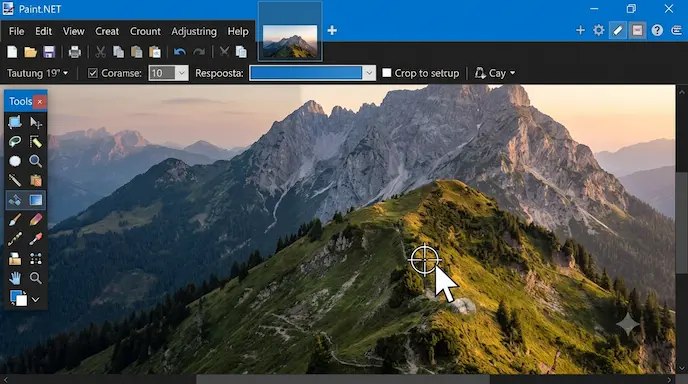The width and height of the screenshot is (688, 384).
Task: Select the Magic Wand tool
Action: click(x=15, y=180)
